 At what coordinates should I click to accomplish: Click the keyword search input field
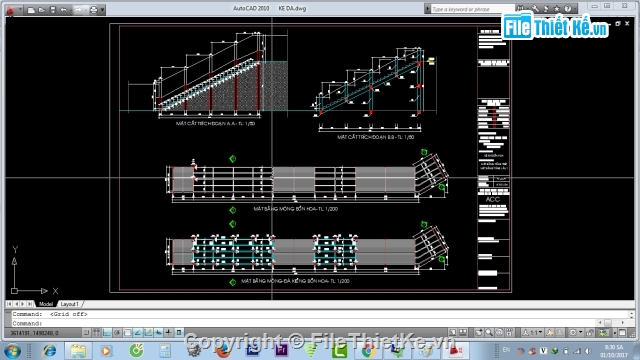click(472, 9)
